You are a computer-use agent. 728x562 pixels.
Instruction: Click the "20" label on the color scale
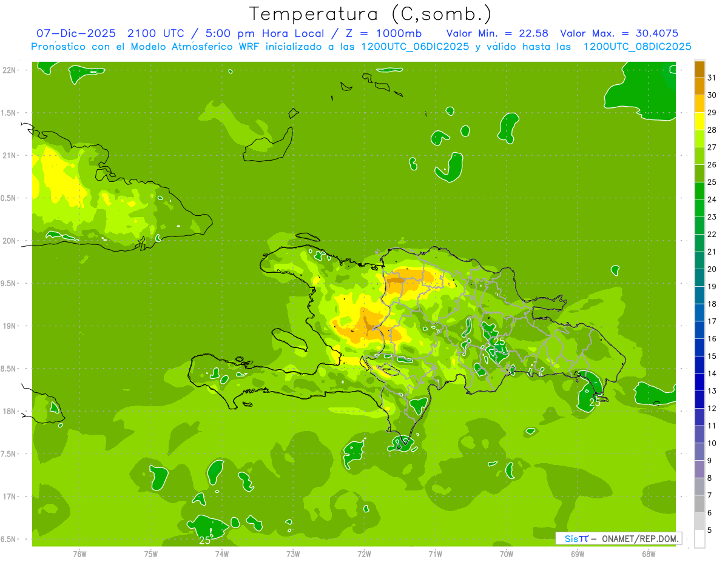[712, 269]
